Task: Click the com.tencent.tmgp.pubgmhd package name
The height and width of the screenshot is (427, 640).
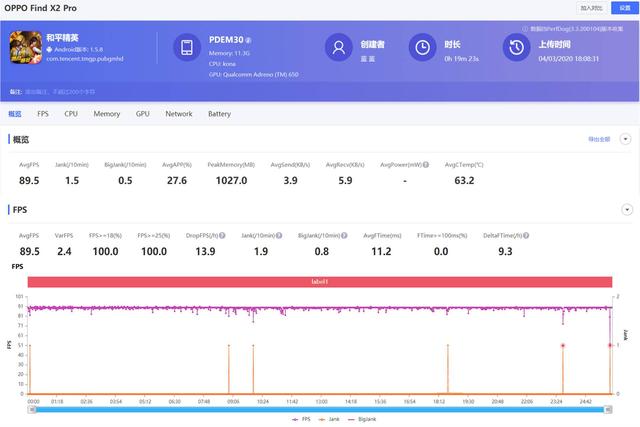Action: 85,59
